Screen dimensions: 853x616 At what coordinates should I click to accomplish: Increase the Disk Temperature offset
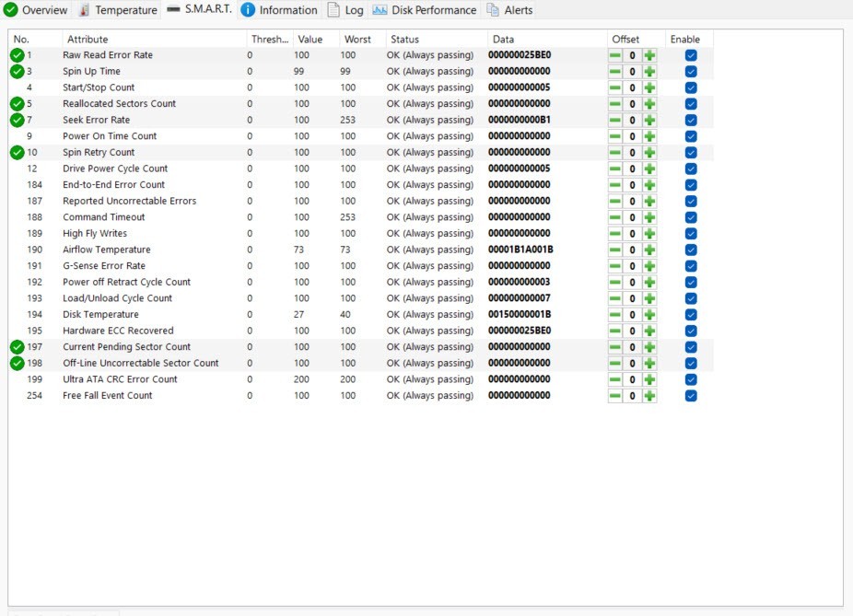pos(649,315)
